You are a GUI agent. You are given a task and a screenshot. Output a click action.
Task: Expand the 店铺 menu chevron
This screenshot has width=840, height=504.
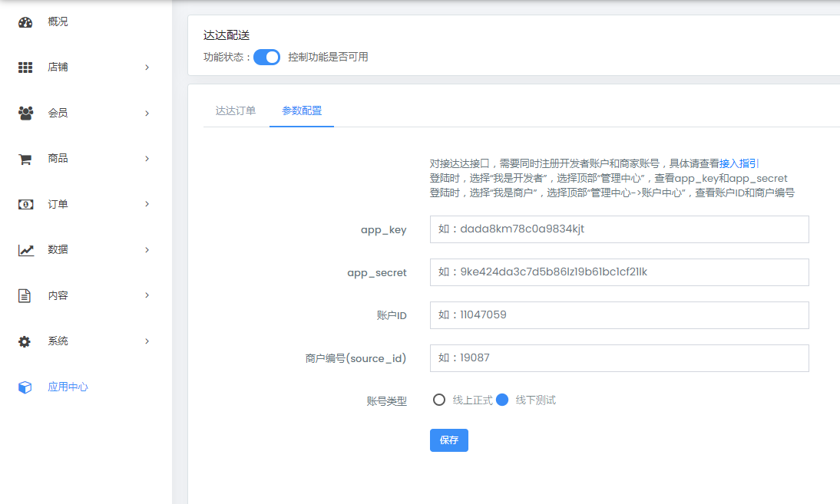coord(147,68)
